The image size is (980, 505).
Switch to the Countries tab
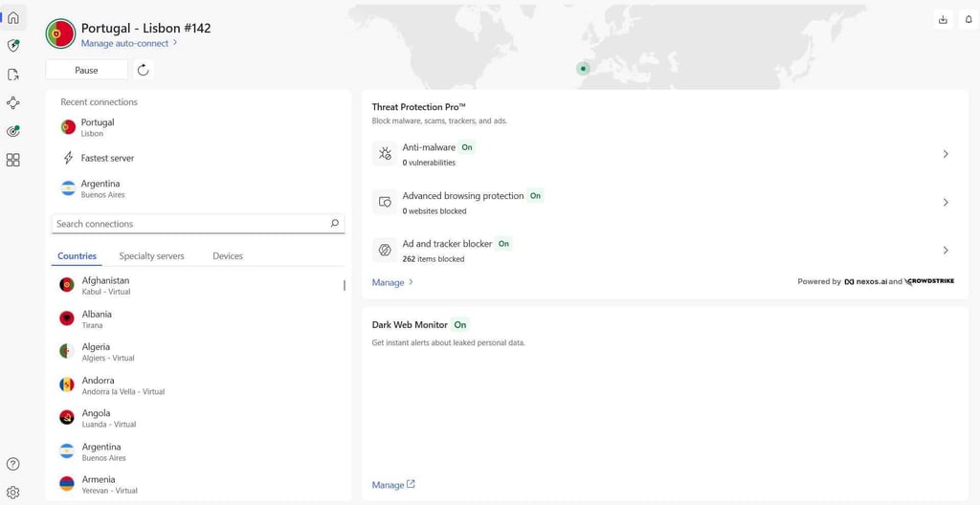coord(77,256)
